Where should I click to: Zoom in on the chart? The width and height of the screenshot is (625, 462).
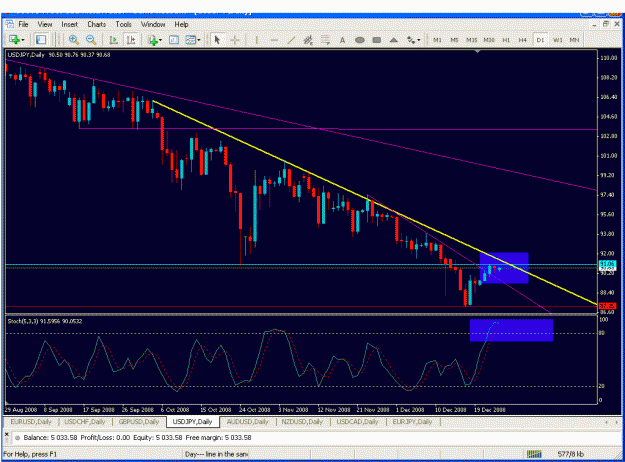73,40
